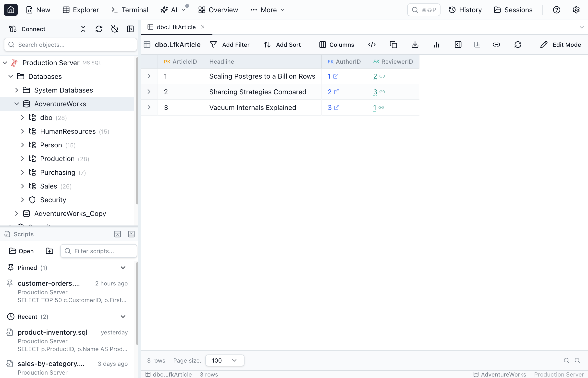Image resolution: width=588 pixels, height=378 pixels.
Task: Click the Headline column header
Action: coord(262,62)
